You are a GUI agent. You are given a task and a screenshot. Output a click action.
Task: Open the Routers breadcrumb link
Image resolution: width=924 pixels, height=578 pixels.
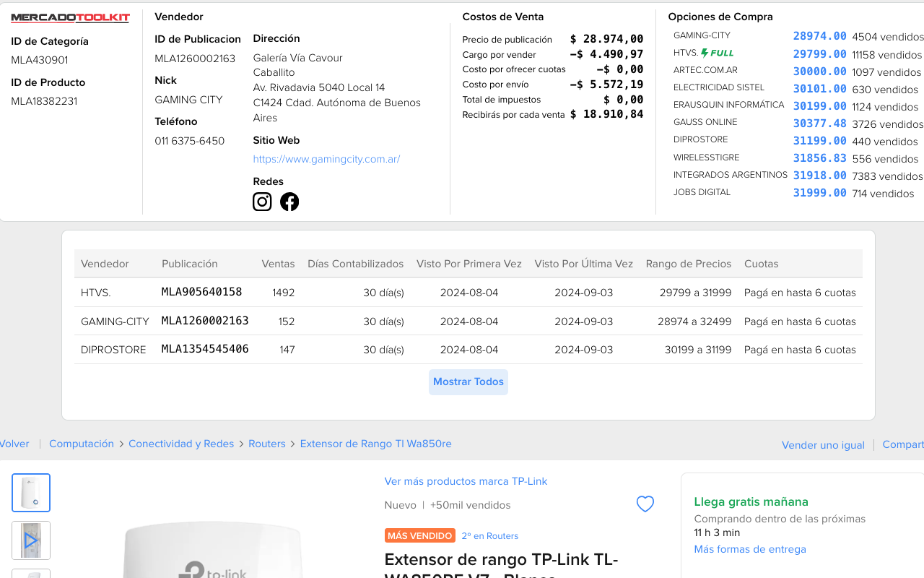coord(267,444)
